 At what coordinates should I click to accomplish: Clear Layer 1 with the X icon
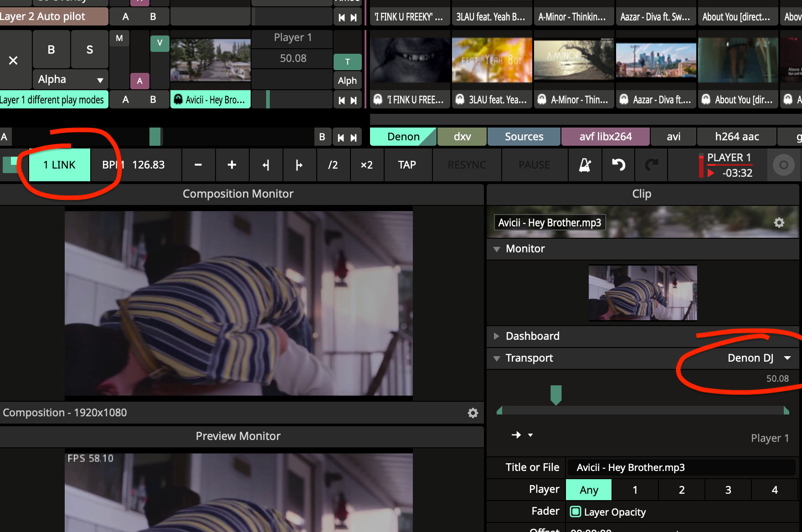coord(14,60)
